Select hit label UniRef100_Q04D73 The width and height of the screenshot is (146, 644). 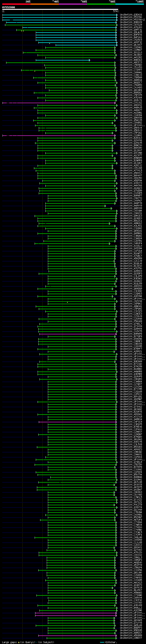pyautogui.click(x=131, y=585)
